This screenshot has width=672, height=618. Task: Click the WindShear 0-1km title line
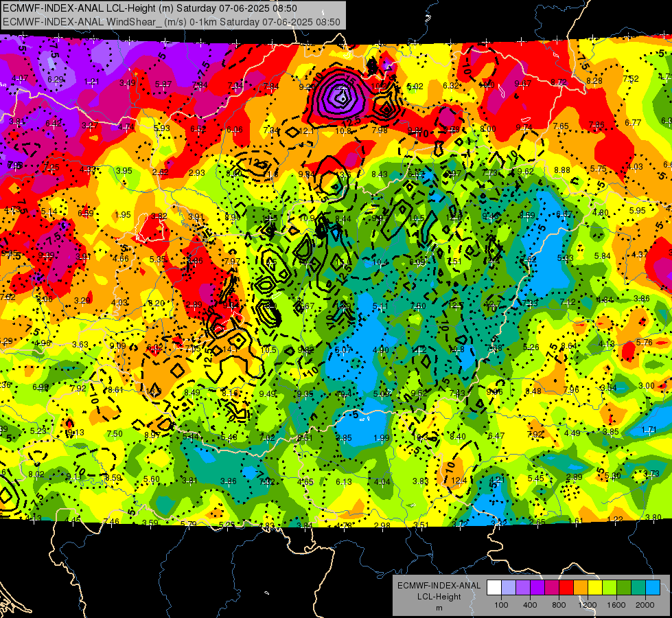click(x=172, y=22)
